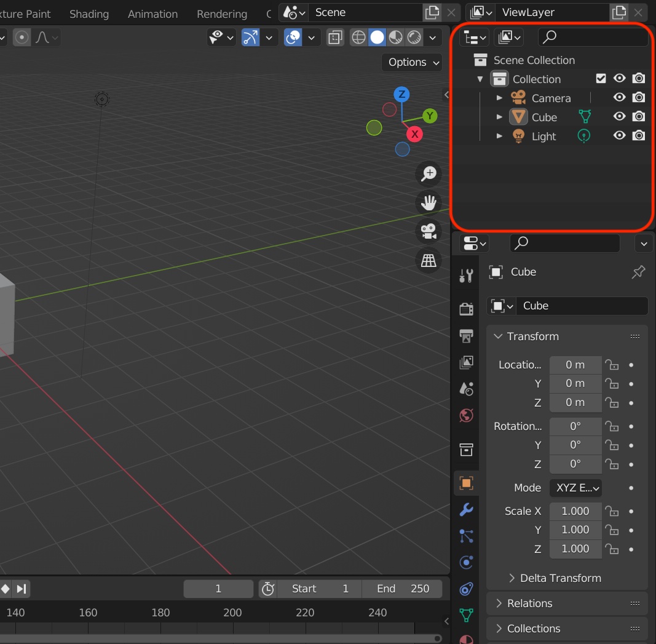Open the Object properties tab

tap(466, 483)
